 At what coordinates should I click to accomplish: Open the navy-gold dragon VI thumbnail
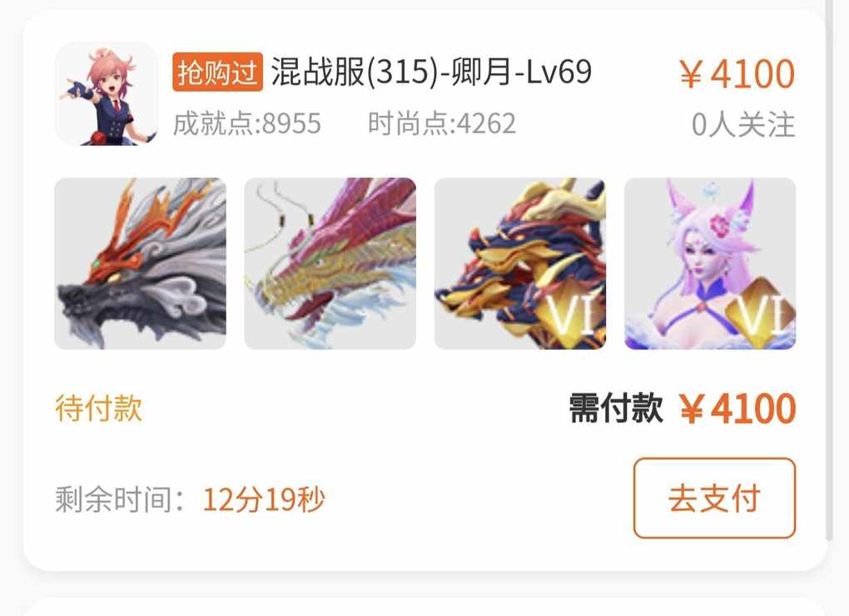(520, 264)
